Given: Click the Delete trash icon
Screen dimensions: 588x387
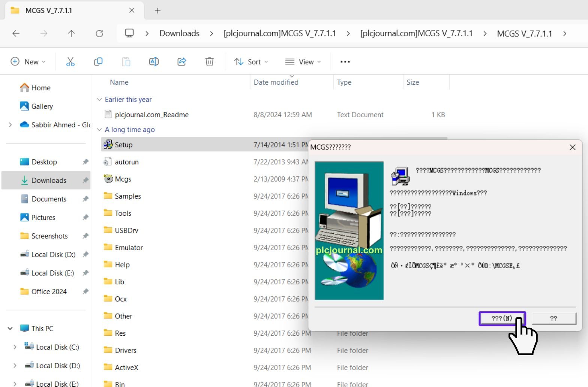Looking at the screenshot, I should pyautogui.click(x=210, y=62).
